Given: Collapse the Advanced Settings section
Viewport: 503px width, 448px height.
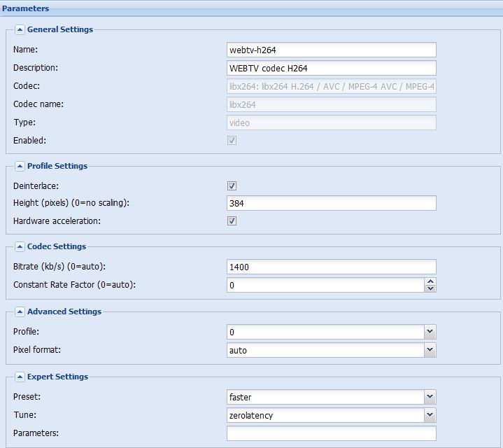Looking at the screenshot, I should 20,312.
